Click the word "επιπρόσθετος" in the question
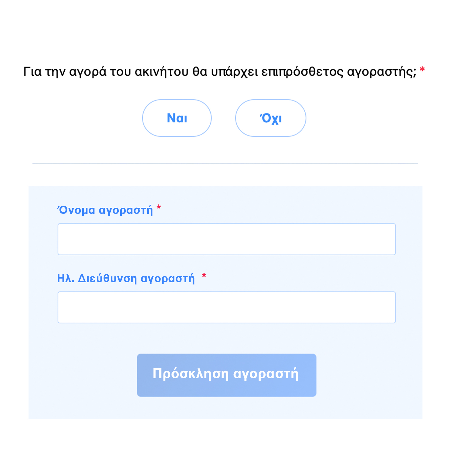 point(302,72)
